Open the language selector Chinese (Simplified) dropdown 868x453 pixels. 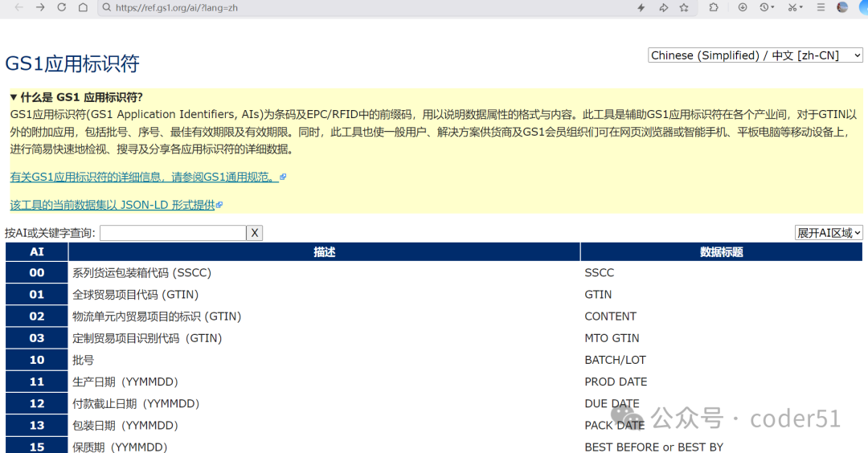pos(755,55)
